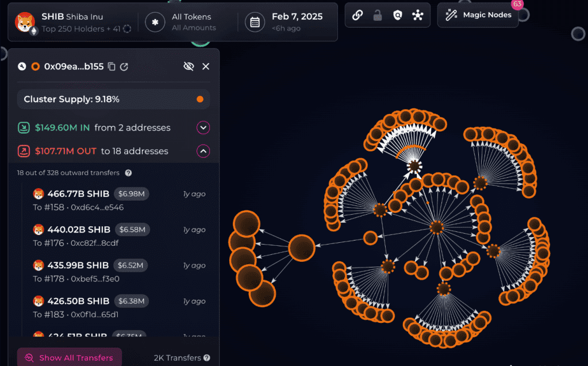Hide this address with the crossed-eye icon
The width and height of the screenshot is (588, 366).
pyautogui.click(x=189, y=66)
